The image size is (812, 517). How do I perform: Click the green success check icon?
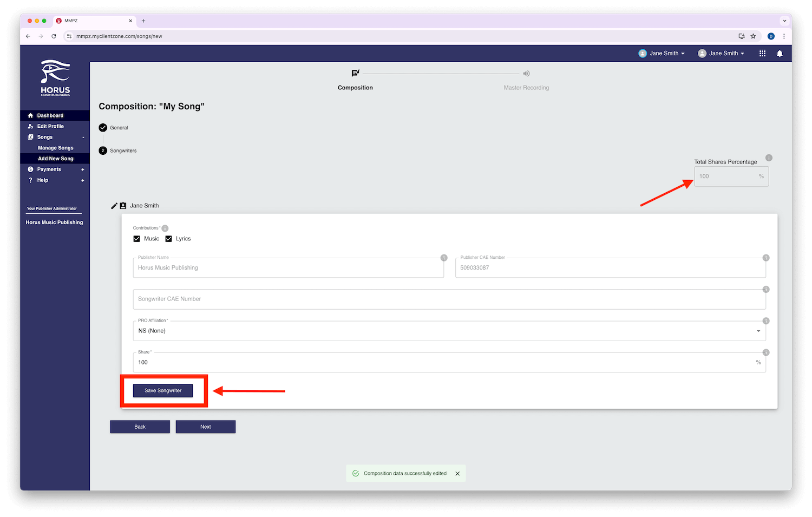coord(356,473)
